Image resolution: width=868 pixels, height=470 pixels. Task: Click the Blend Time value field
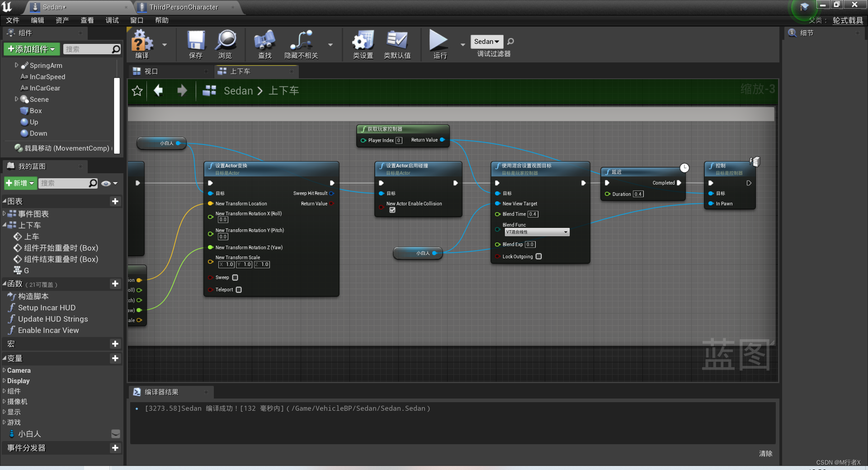click(533, 214)
